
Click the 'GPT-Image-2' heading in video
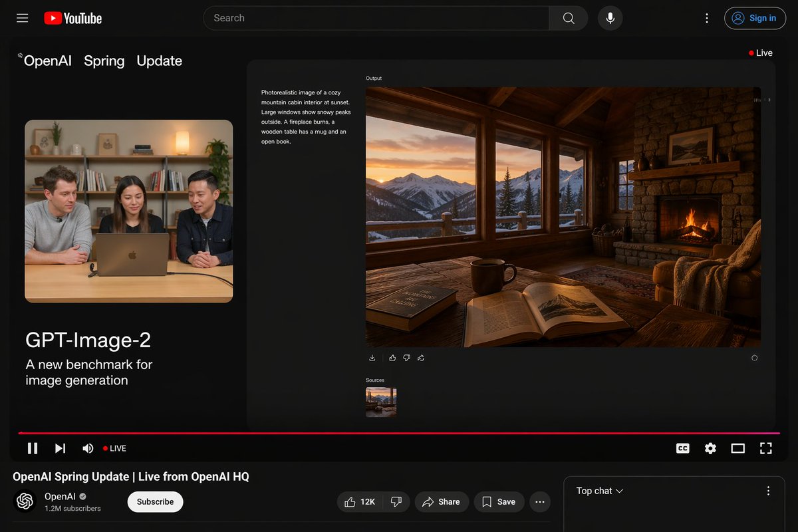coord(88,340)
